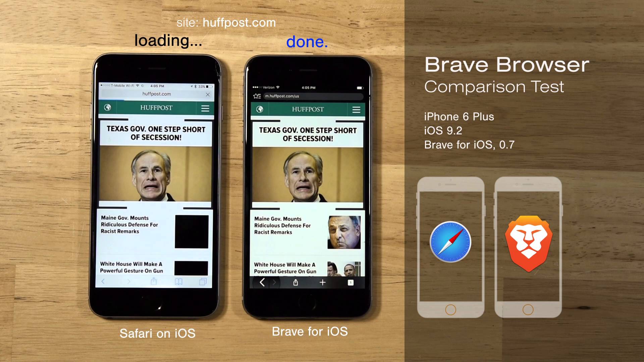The height and width of the screenshot is (362, 644).
Task: Tap the new tab plus icon on Brave
Action: (x=322, y=283)
